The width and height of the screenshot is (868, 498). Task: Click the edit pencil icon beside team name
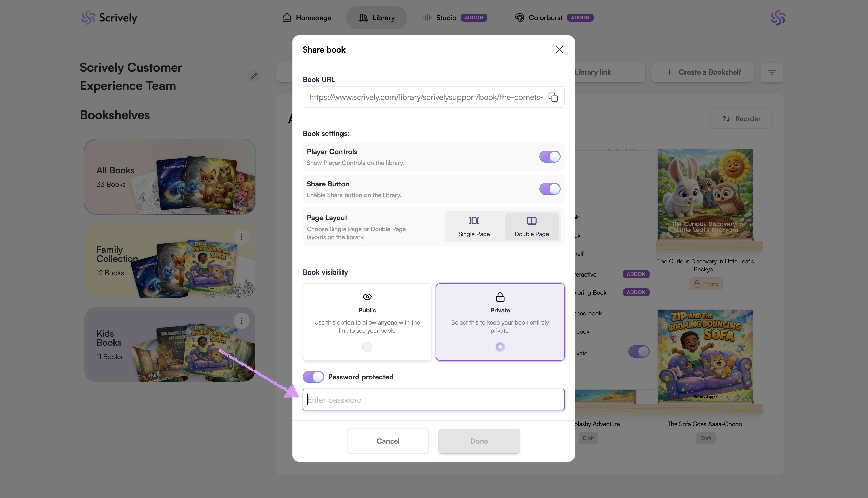coord(254,76)
